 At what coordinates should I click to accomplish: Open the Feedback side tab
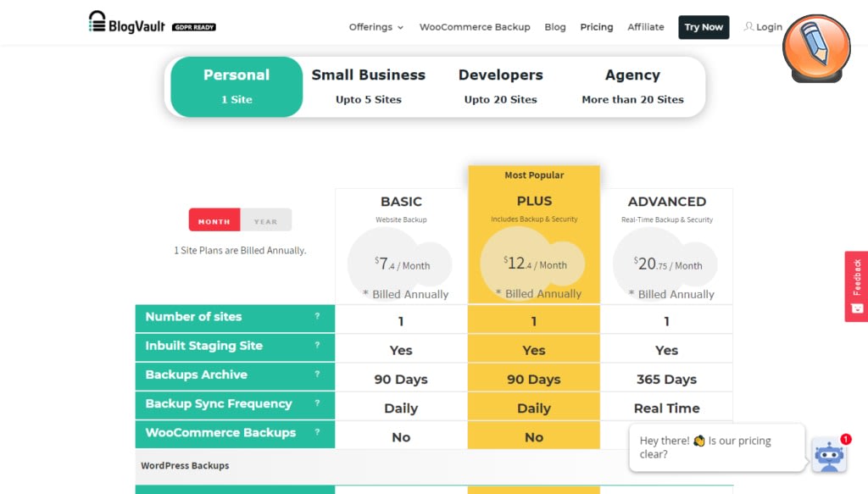[856, 286]
